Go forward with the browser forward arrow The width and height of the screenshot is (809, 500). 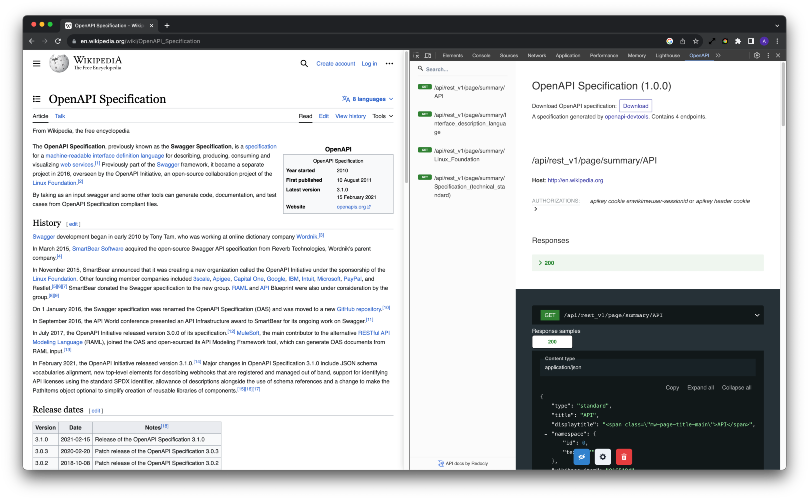click(45, 41)
